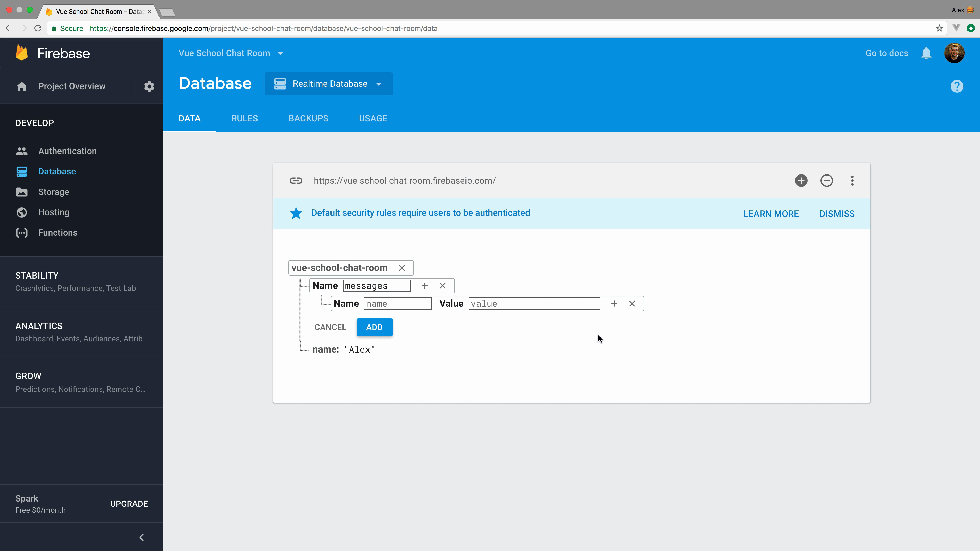Viewport: 980px width, 551px height.
Task: Focus the child name input field
Action: (398, 304)
